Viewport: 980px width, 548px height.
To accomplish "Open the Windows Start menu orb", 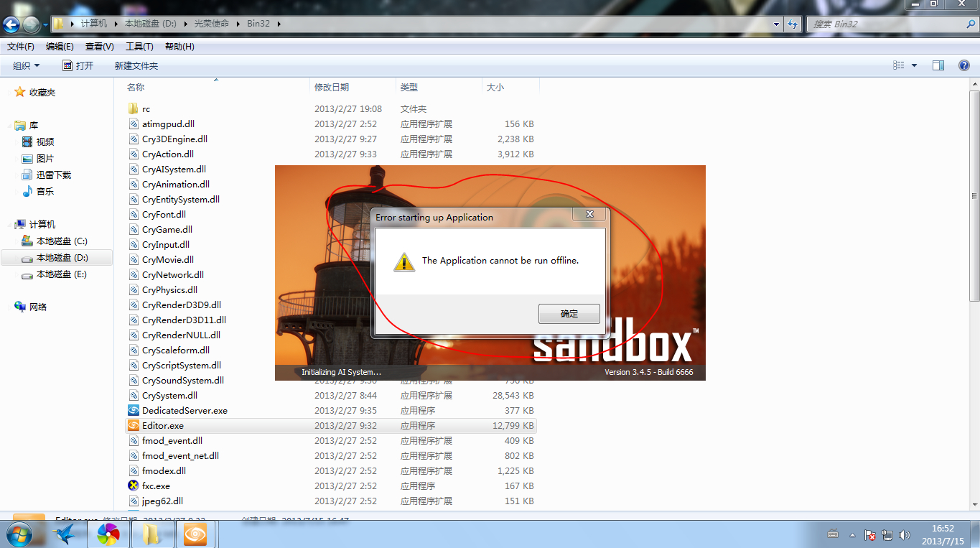I will [20, 534].
